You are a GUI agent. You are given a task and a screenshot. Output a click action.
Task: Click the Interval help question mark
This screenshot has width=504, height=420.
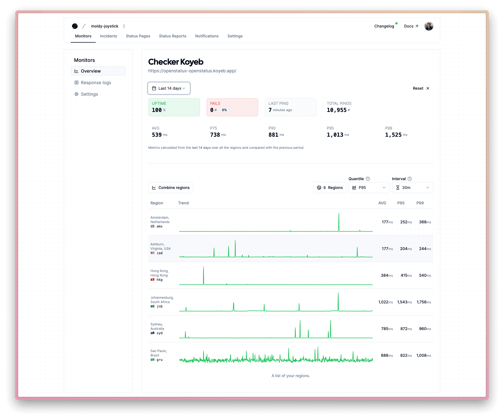click(x=409, y=179)
